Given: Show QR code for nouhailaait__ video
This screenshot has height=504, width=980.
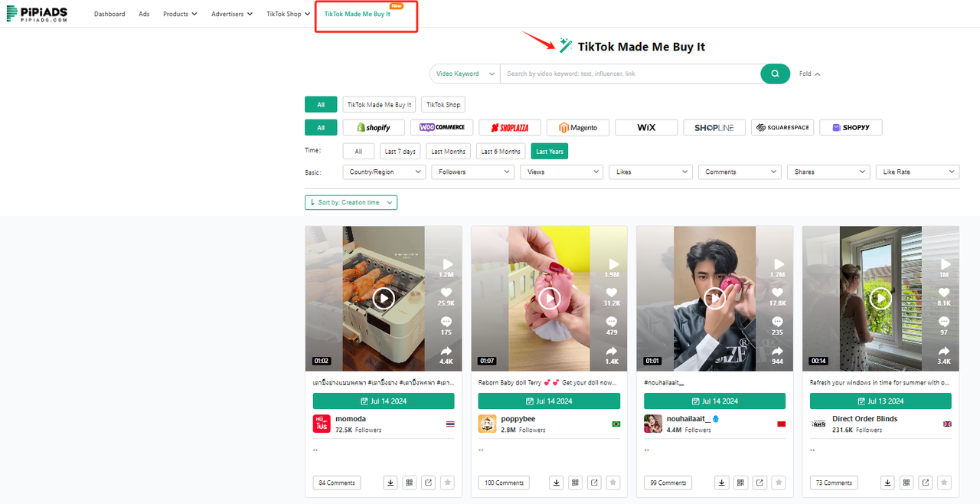Looking at the screenshot, I should [741, 483].
